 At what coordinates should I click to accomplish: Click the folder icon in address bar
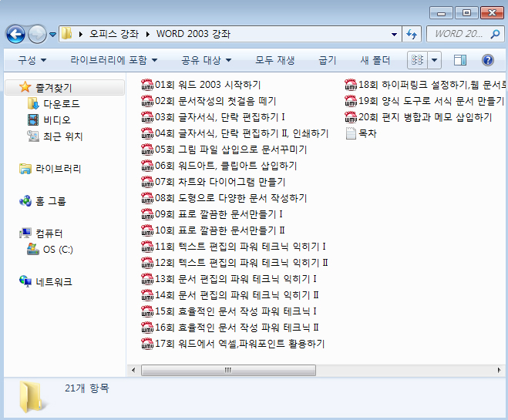coord(67,34)
